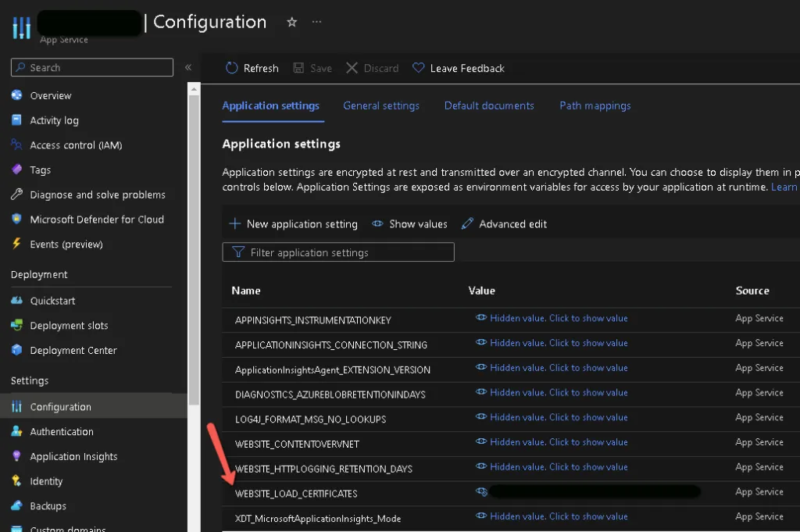This screenshot has height=532, width=800.
Task: Open Overview in the sidebar
Action: click(51, 95)
